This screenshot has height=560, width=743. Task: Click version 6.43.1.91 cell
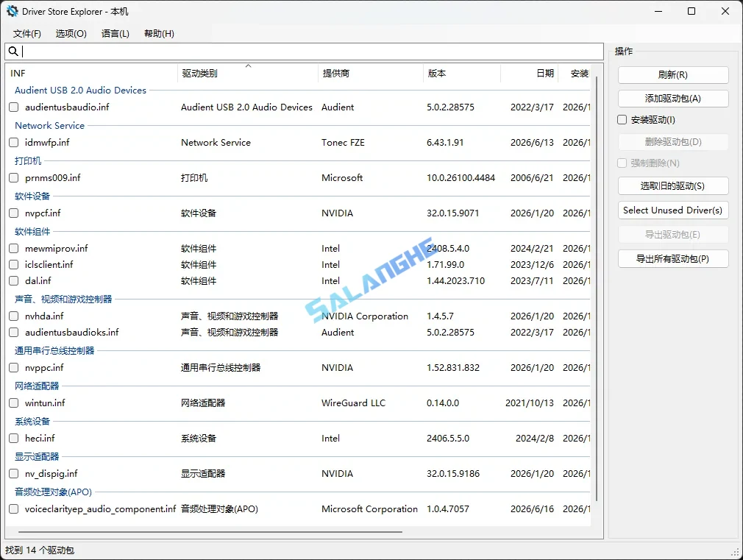445,142
